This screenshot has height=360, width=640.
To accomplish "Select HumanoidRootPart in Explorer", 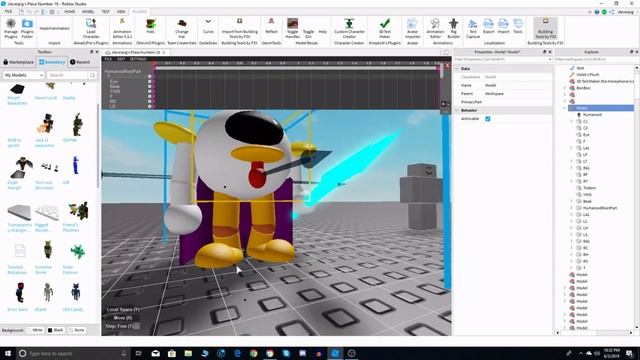I will [x=600, y=208].
